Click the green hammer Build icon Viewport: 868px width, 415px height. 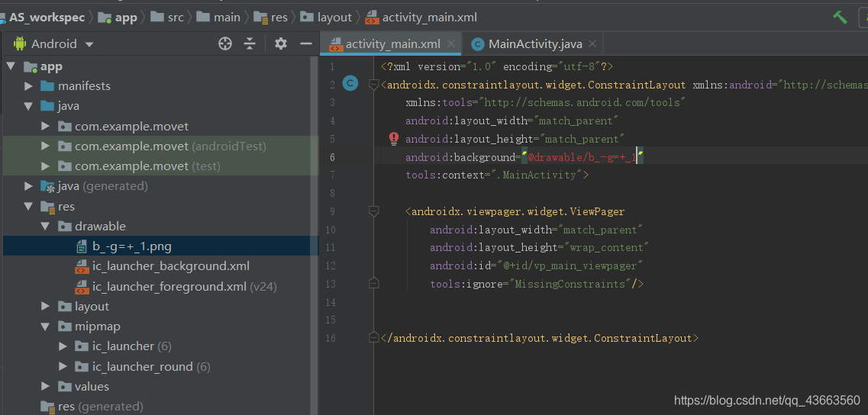point(840,17)
